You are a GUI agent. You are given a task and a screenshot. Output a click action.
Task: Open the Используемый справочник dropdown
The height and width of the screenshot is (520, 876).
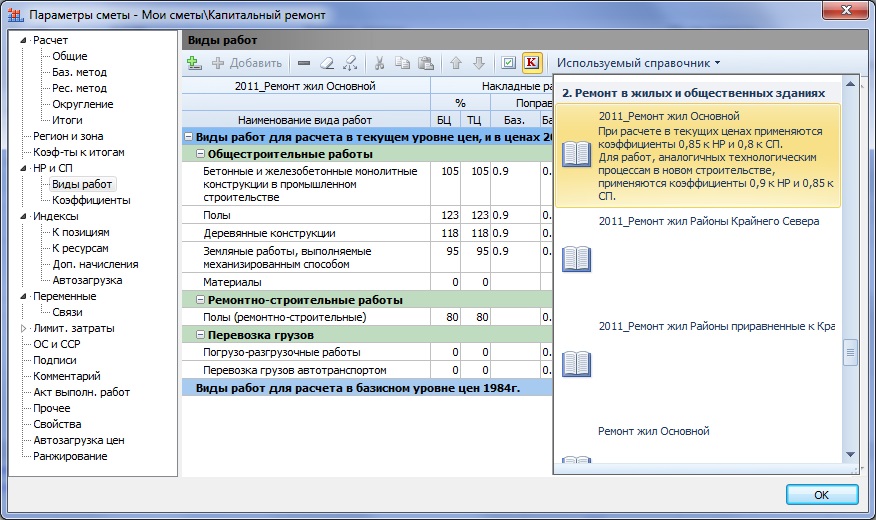point(638,63)
